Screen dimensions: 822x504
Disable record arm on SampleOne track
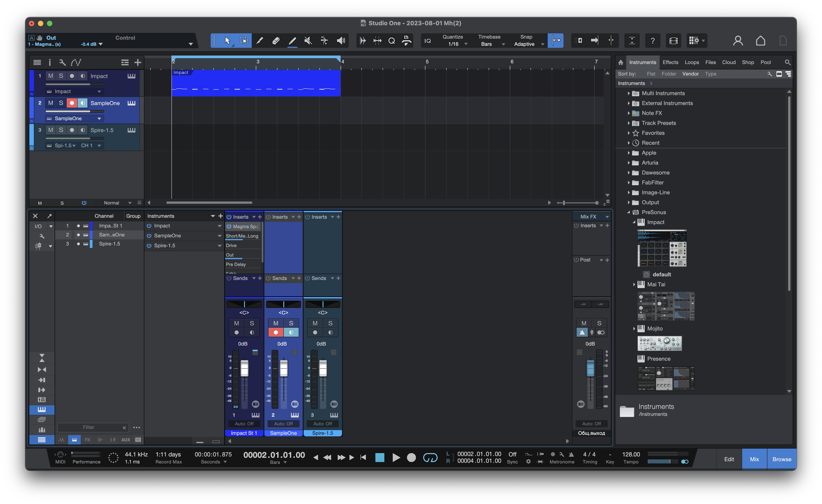(x=72, y=103)
